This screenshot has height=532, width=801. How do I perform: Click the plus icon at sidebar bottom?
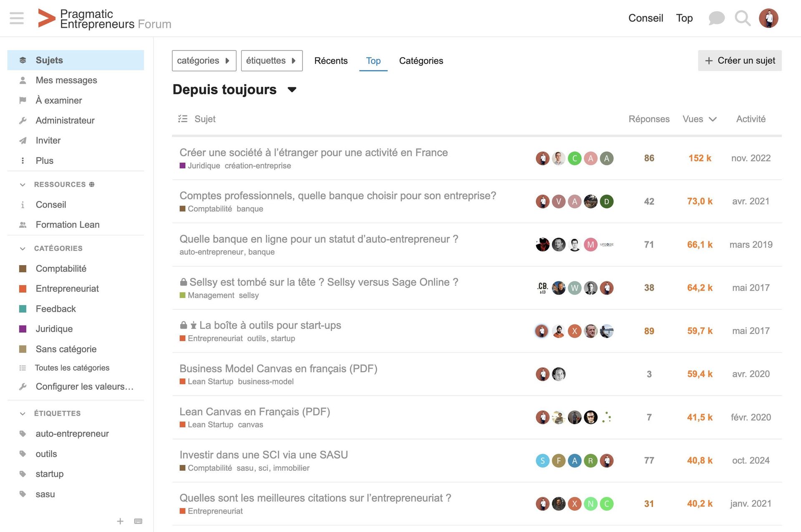point(120,521)
